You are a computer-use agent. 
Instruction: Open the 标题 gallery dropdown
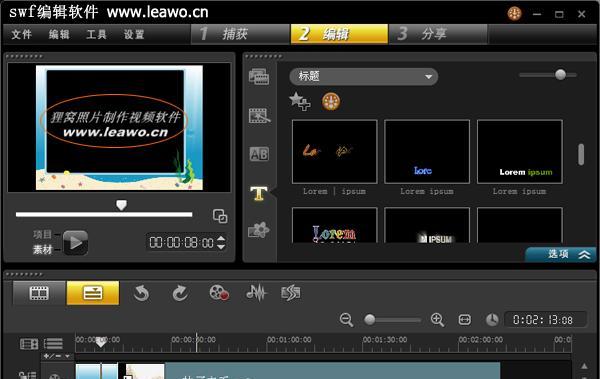tap(364, 77)
